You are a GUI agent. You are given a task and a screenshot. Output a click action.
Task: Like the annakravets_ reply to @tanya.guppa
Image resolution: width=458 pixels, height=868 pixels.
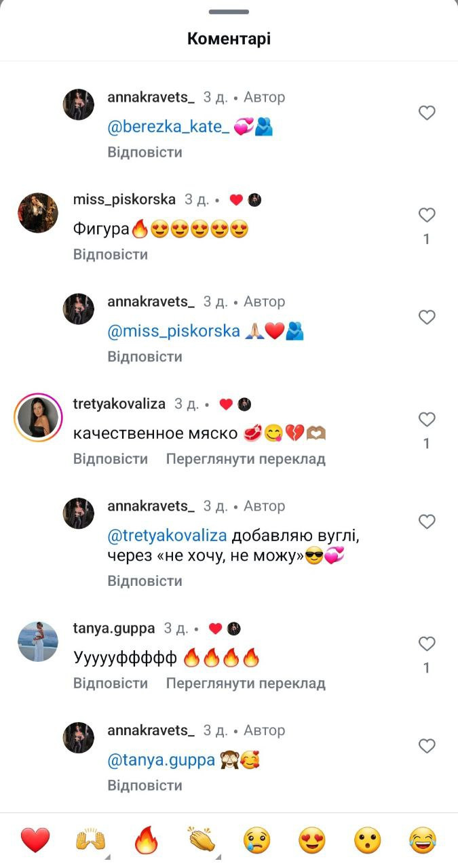pyautogui.click(x=426, y=747)
